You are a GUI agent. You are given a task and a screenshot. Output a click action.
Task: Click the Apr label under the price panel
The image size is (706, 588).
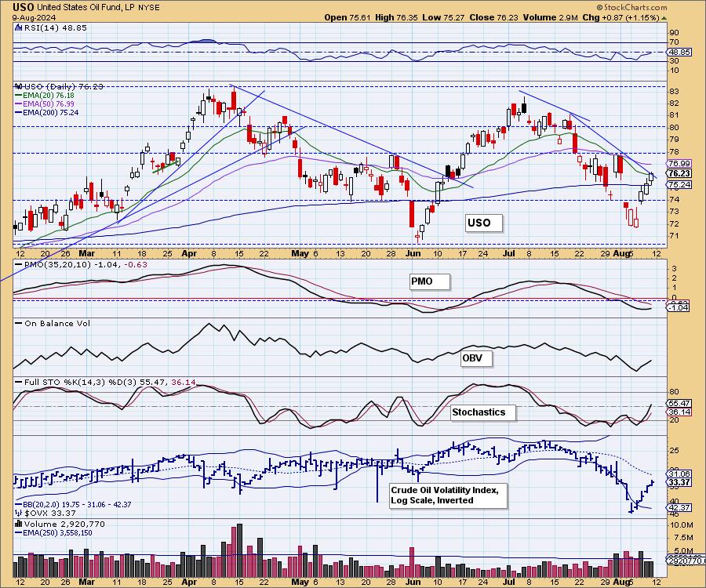tap(189, 254)
